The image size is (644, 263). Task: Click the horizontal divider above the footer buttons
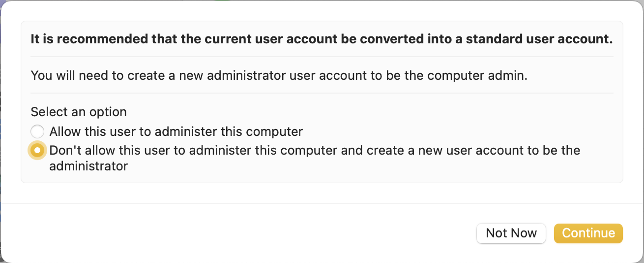[x=322, y=203]
